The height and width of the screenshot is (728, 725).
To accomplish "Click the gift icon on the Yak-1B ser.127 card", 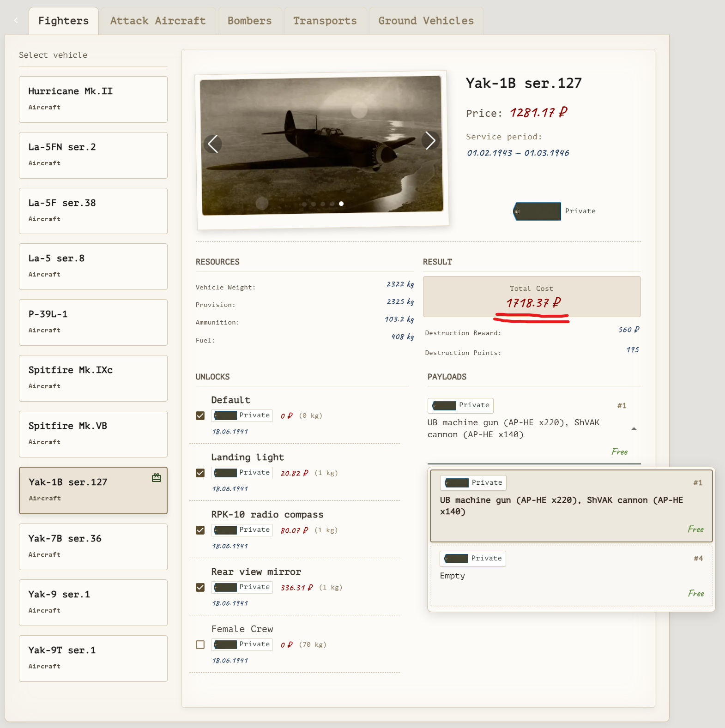I will coord(157,478).
